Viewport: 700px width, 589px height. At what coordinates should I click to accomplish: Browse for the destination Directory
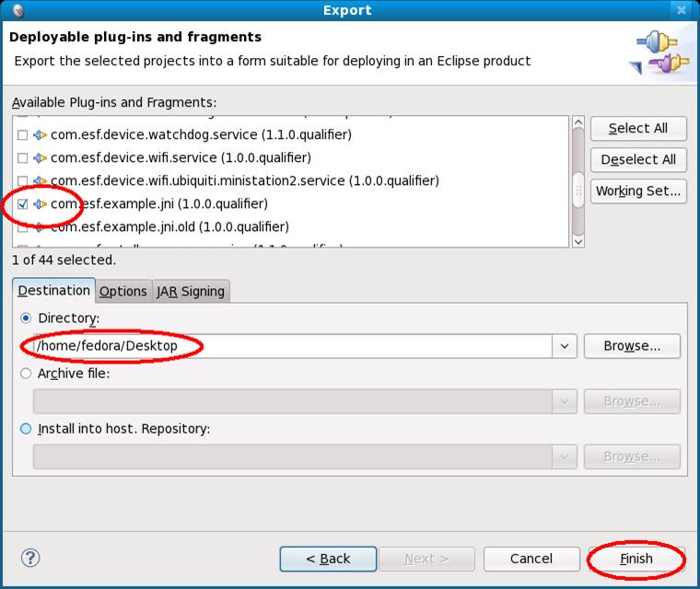pyautogui.click(x=632, y=346)
